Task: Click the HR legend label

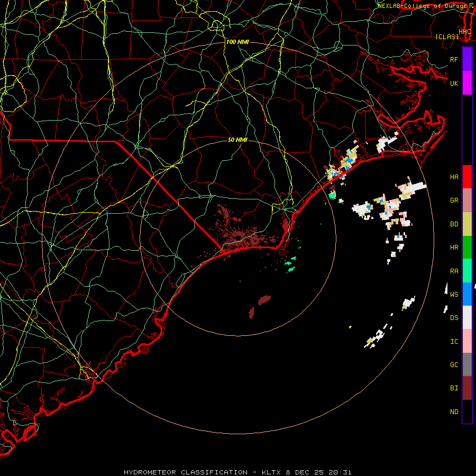Action: [454, 248]
